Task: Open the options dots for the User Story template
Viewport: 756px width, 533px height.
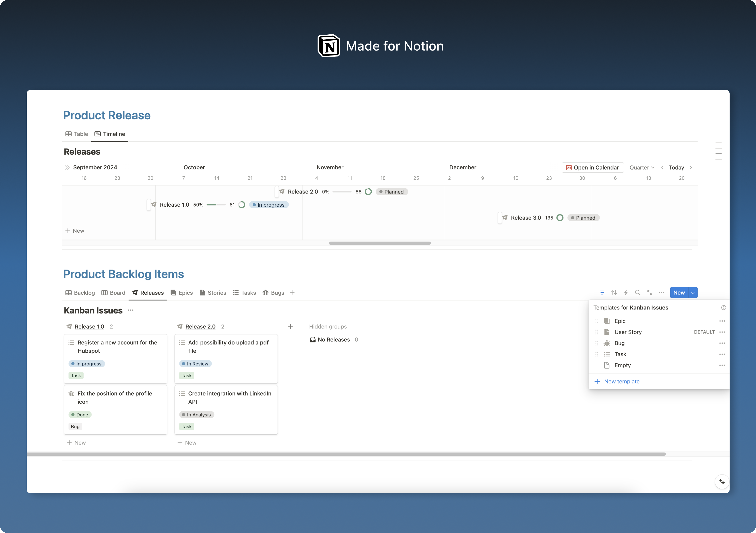Action: pos(722,332)
